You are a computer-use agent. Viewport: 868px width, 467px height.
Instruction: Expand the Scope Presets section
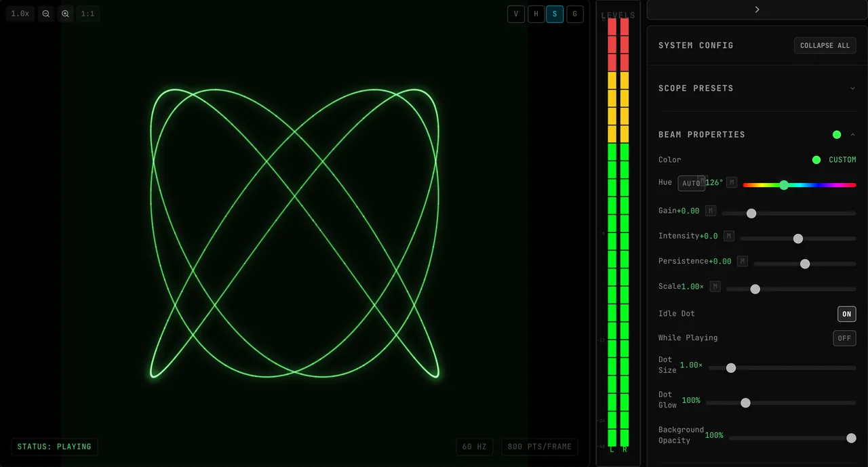(x=757, y=88)
